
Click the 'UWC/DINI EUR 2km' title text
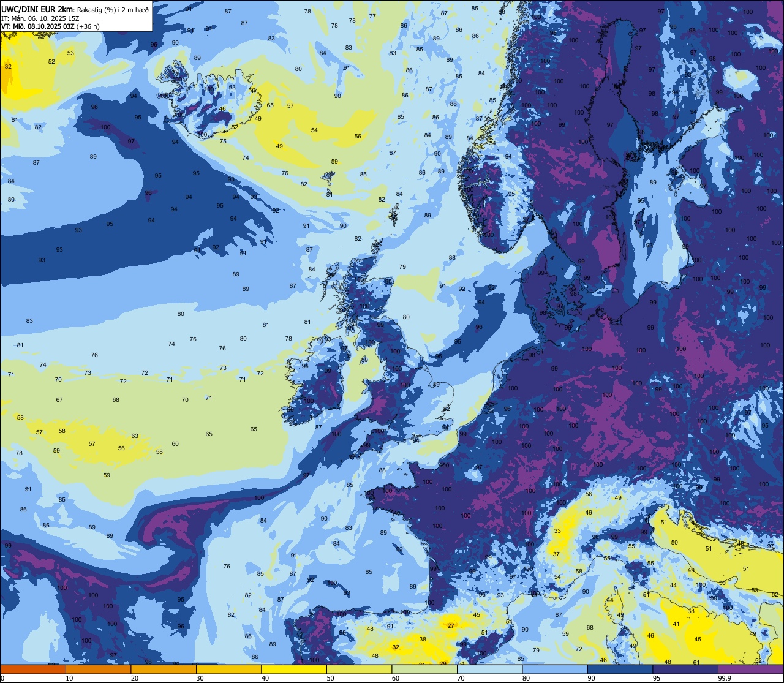point(37,9)
